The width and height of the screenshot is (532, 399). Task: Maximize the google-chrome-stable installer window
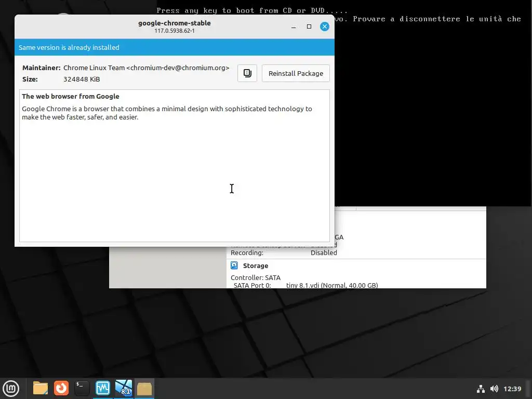point(309,26)
